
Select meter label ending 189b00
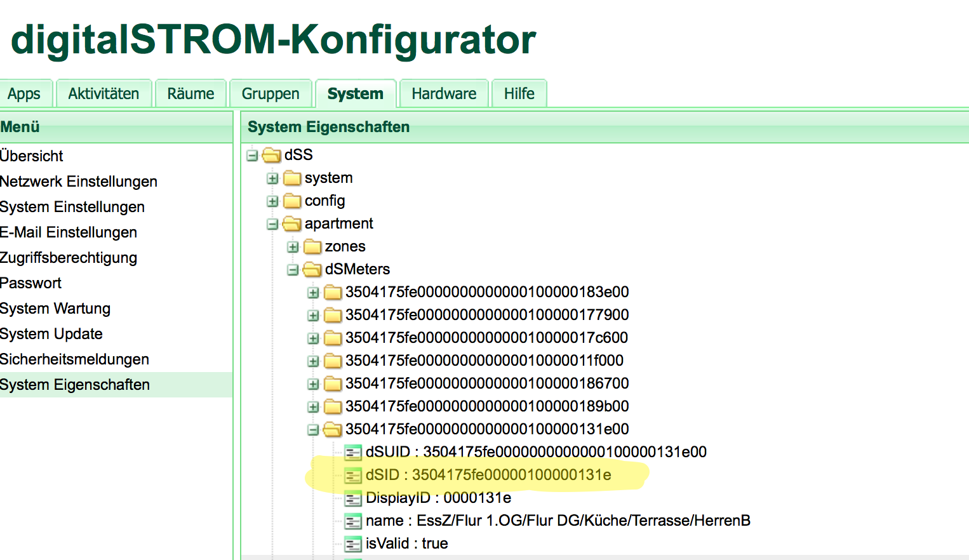click(x=487, y=406)
